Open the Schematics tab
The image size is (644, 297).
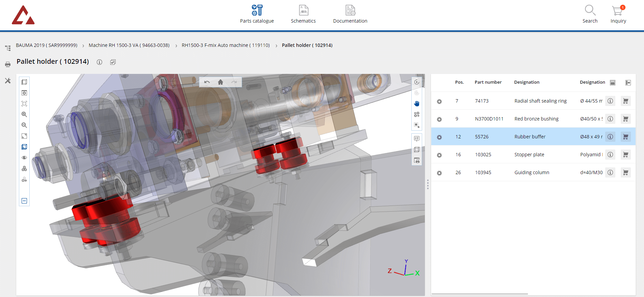pyautogui.click(x=303, y=15)
